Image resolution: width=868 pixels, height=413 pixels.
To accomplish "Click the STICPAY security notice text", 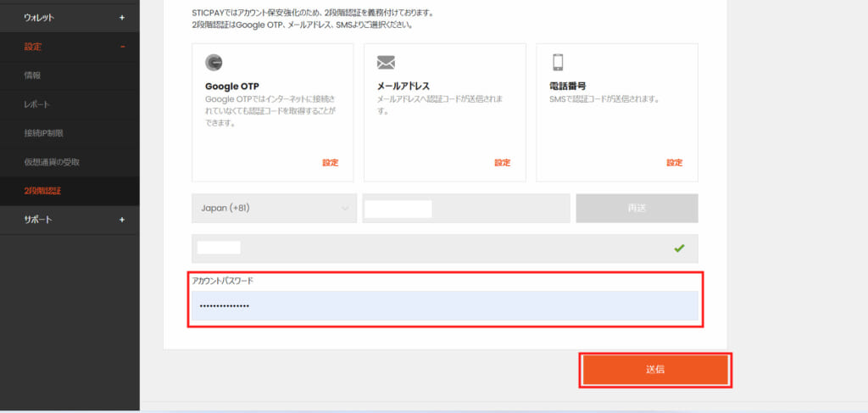I will point(311,19).
